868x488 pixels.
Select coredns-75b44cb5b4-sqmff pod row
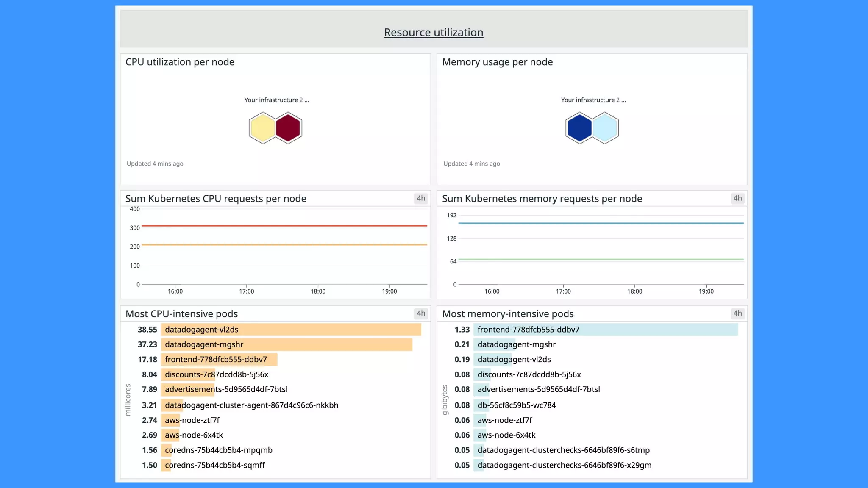point(214,465)
